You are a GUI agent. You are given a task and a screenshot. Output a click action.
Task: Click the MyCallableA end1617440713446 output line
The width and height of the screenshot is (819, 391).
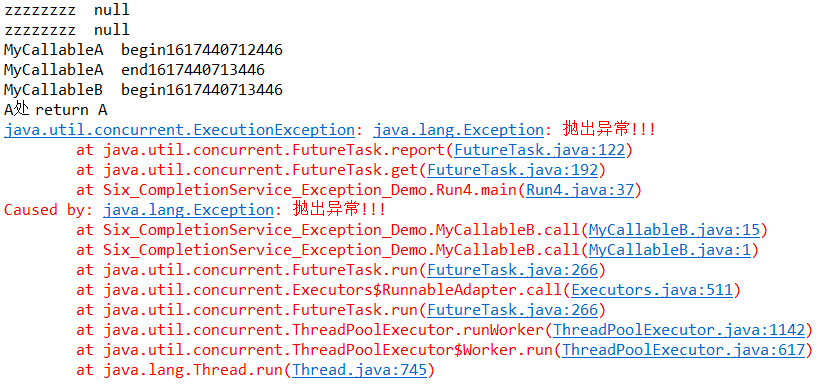click(134, 70)
